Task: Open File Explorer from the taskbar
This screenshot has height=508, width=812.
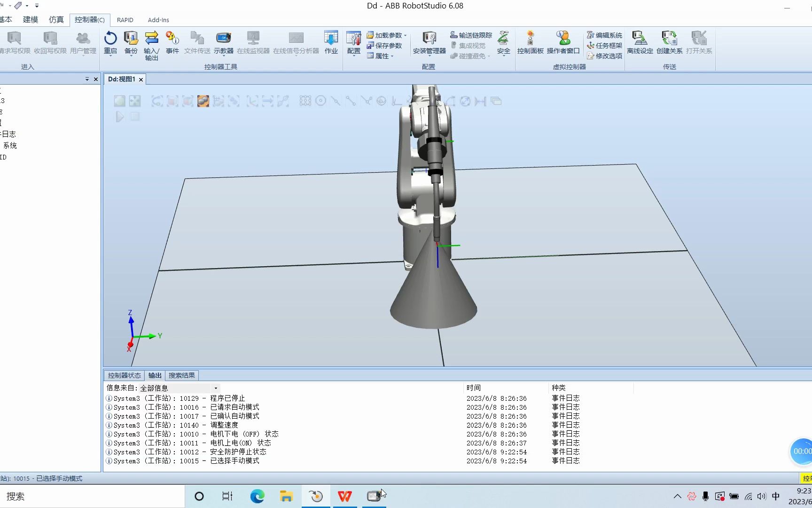Action: pyautogui.click(x=286, y=496)
